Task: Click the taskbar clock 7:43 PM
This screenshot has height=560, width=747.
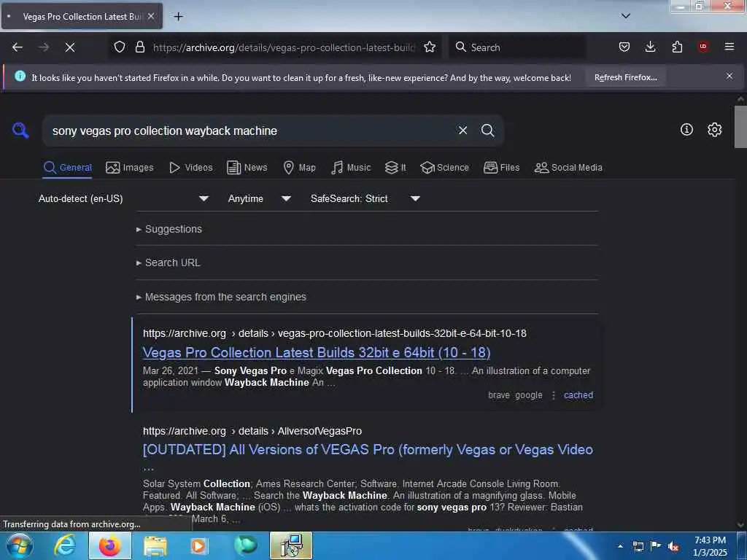Action: click(x=711, y=546)
